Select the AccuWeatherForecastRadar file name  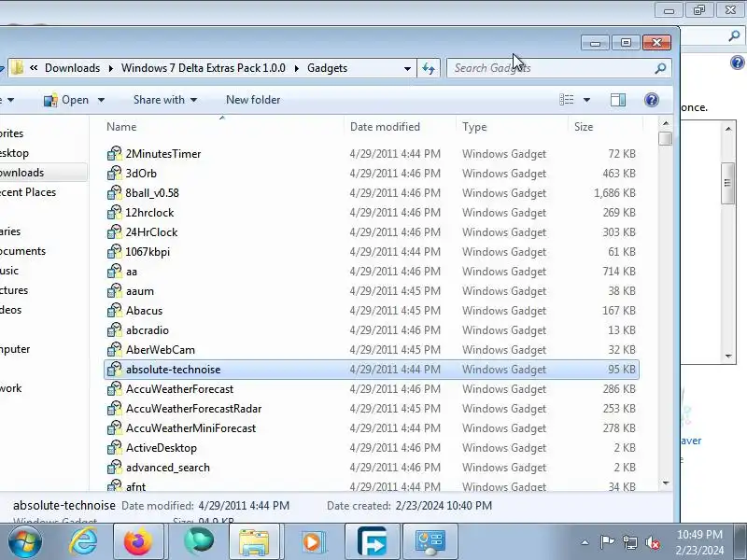click(193, 409)
